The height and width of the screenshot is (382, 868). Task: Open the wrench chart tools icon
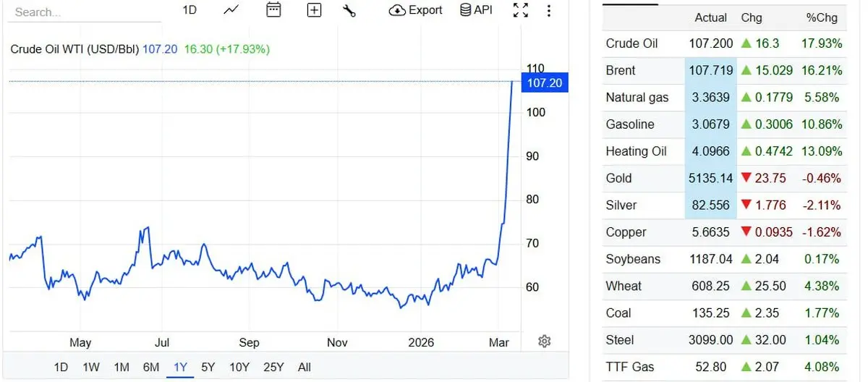tap(349, 10)
